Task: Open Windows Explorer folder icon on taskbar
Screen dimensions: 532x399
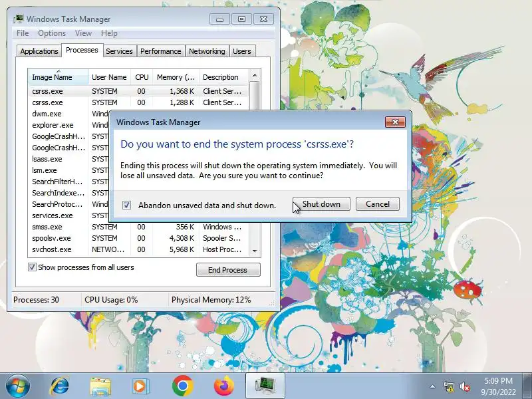Action: 100,386
